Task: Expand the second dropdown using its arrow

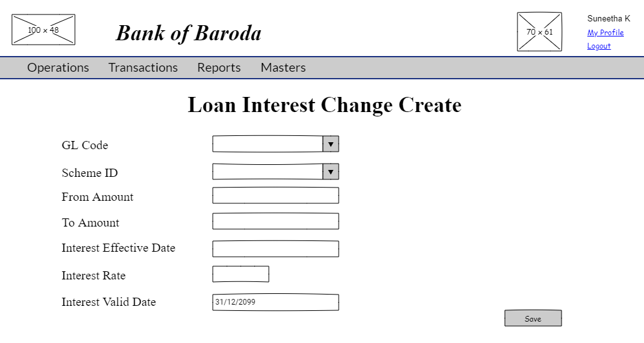Action: [x=330, y=172]
